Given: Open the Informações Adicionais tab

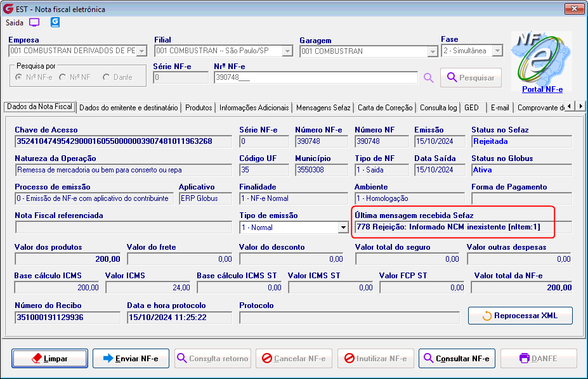Looking at the screenshot, I should (x=254, y=108).
